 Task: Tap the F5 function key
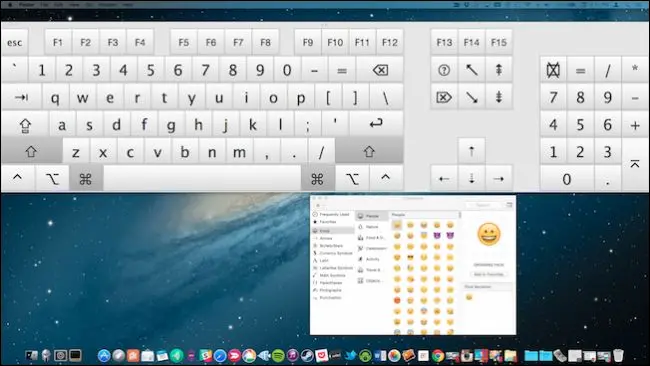(184, 42)
